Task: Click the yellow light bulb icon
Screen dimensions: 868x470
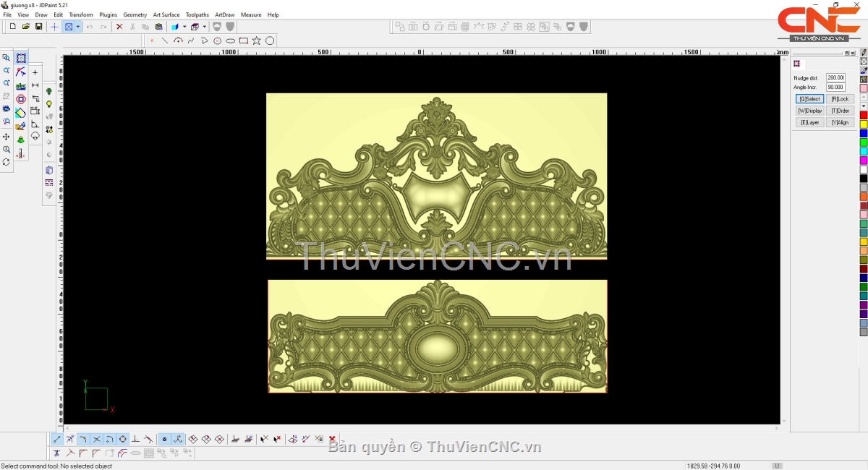Action: pyautogui.click(x=49, y=104)
